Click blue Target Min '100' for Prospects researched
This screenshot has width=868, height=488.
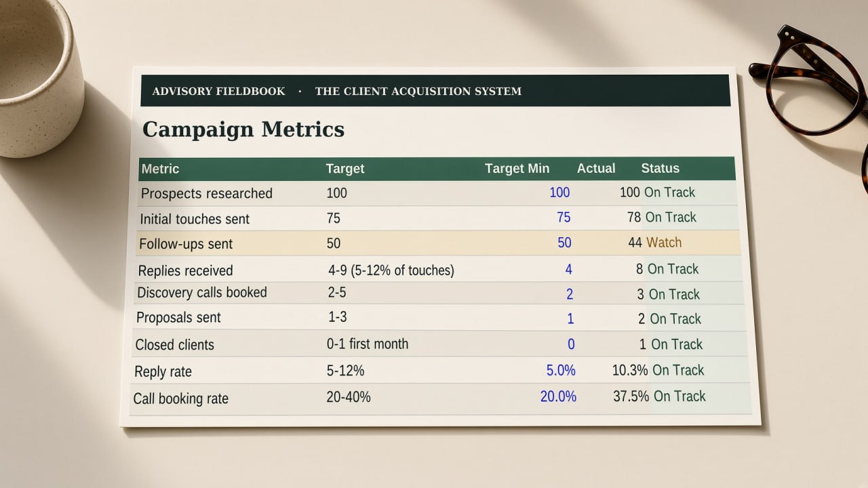click(x=559, y=192)
